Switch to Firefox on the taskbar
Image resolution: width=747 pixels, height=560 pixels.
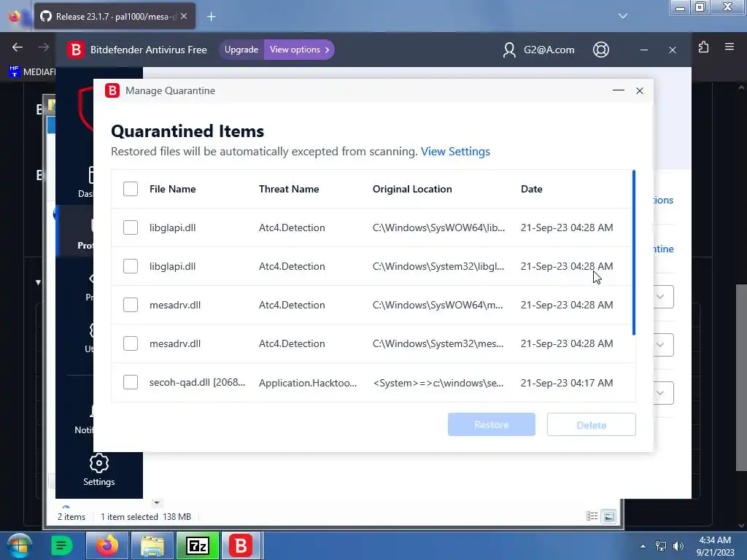[x=107, y=545]
